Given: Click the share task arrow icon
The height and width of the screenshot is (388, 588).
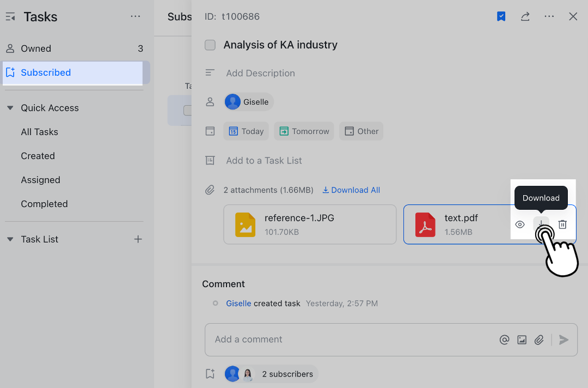Looking at the screenshot, I should coord(525,16).
